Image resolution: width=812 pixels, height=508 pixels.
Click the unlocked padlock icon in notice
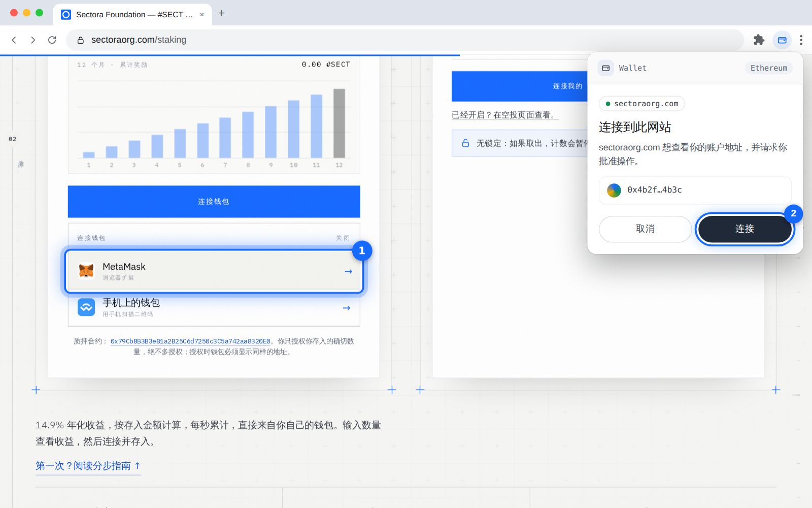click(465, 143)
